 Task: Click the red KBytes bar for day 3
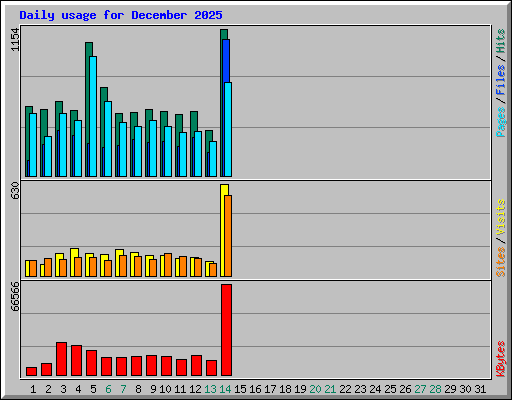tap(61, 359)
